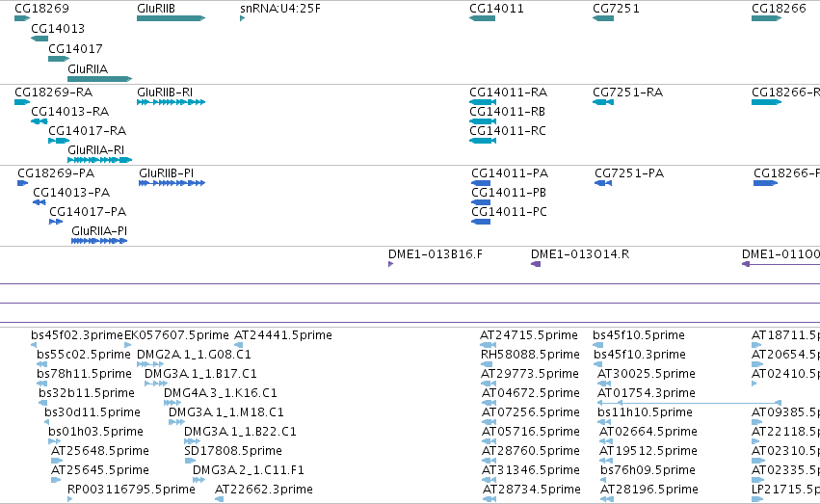Open the AT31346.5prime EST label
Screen dimensions: 820x504
click(x=531, y=470)
